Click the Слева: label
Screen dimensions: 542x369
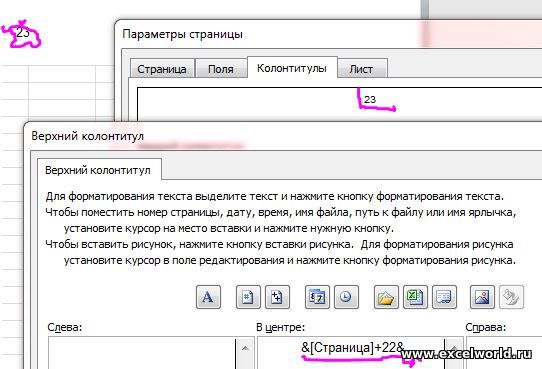65,327
